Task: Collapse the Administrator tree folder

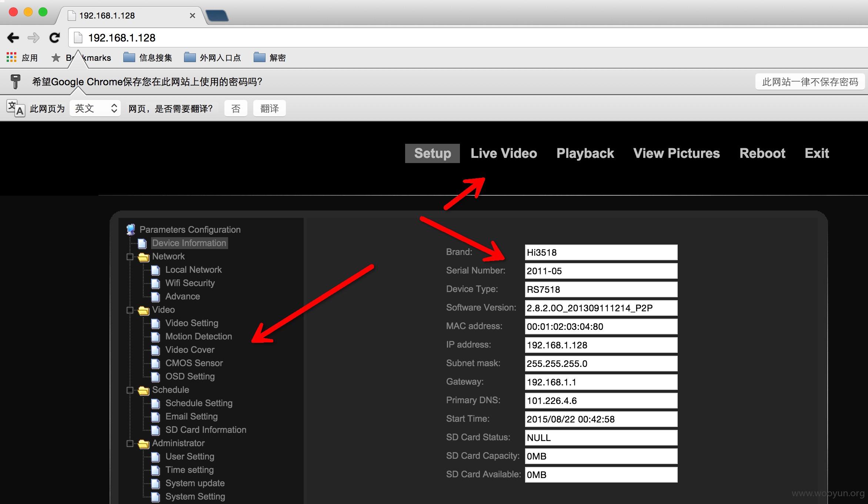Action: tap(130, 444)
